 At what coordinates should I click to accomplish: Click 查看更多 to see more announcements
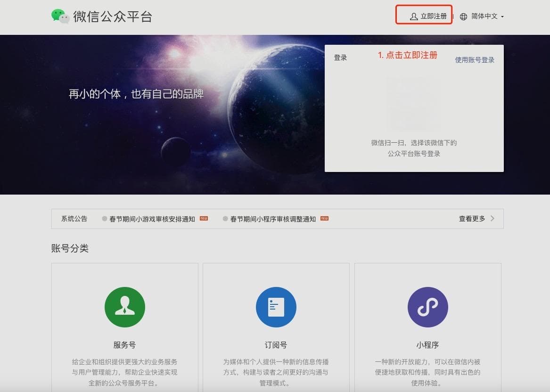coord(472,219)
